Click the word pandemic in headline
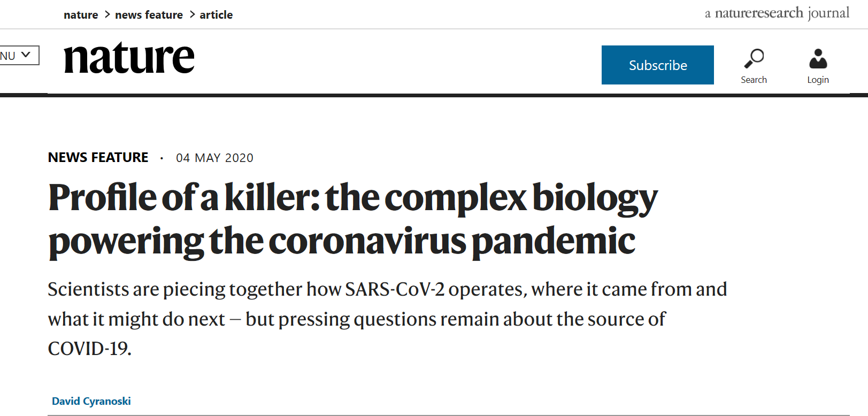The height and width of the screenshot is (416, 868). point(553,241)
